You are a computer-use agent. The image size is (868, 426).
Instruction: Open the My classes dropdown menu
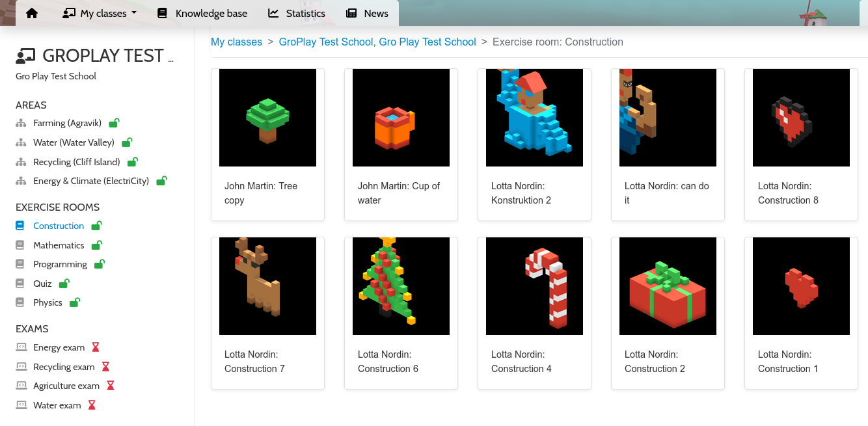(100, 13)
